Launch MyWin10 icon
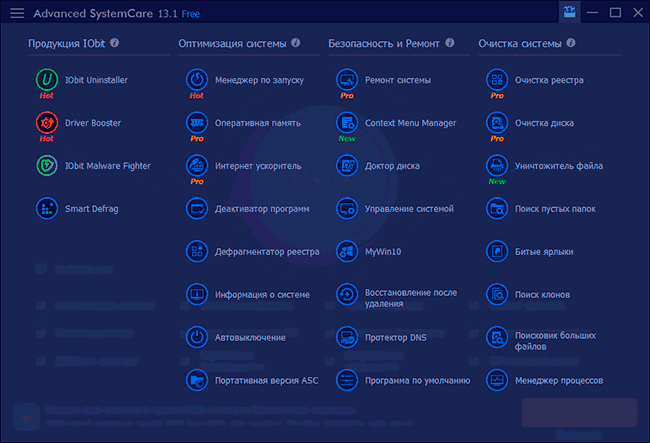 pyautogui.click(x=347, y=252)
